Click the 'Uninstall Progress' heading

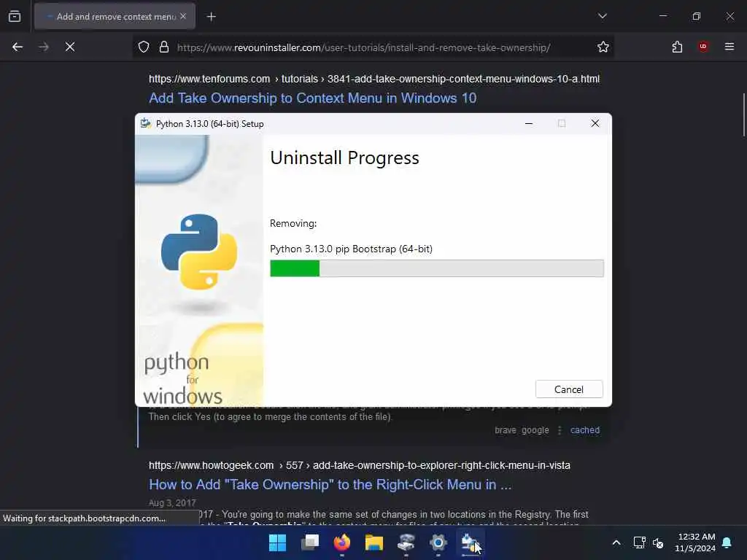tap(344, 157)
